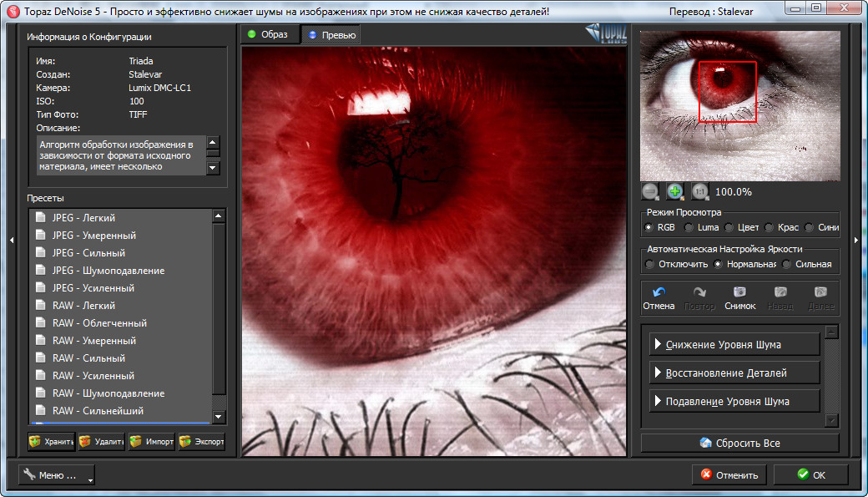Undo with the Отмена arrow icon
The width and height of the screenshot is (868, 497).
point(659,293)
